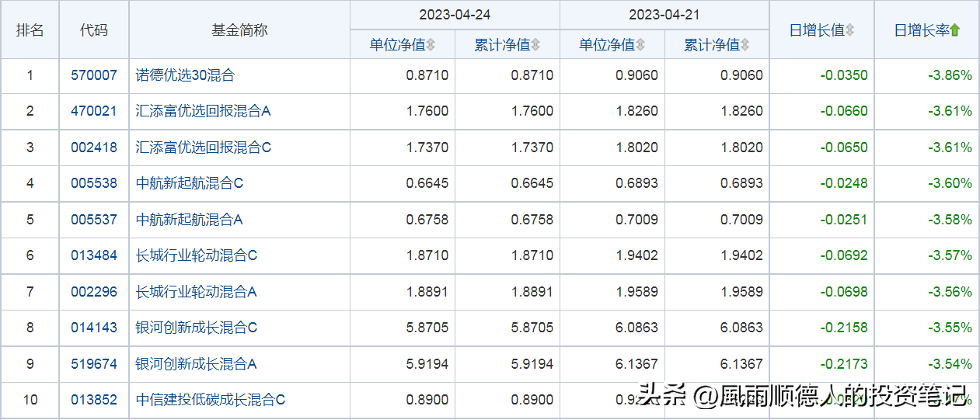
Task: Select 累计净值 0.6758 under 2023-04-24
Action: click(x=532, y=220)
